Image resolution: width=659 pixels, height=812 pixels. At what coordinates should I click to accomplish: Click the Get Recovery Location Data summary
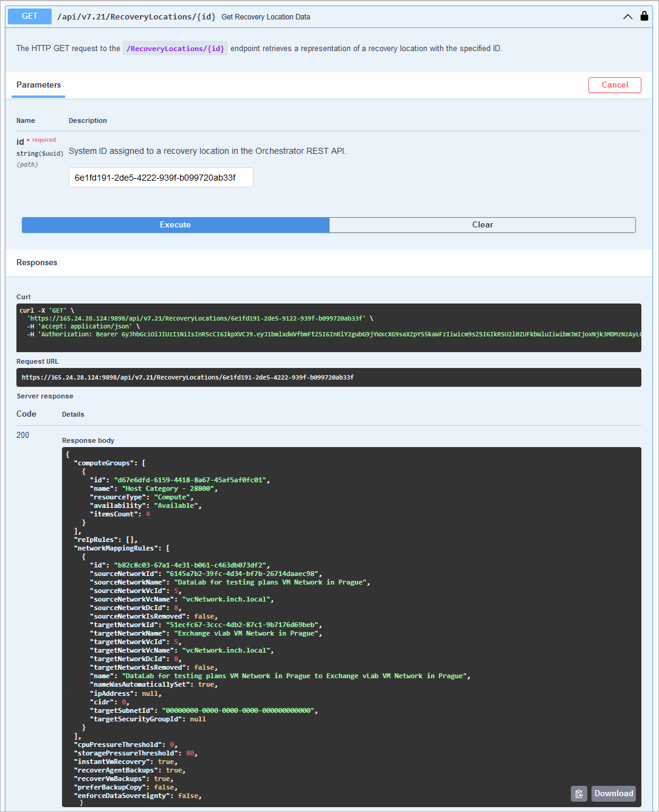click(266, 17)
